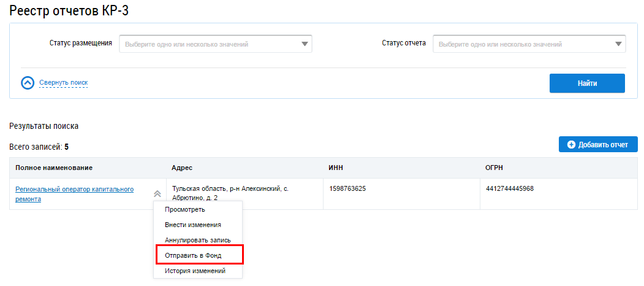The width and height of the screenshot is (644, 286).
Task: Click inside the Статус размещения selection field
Action: (208, 44)
